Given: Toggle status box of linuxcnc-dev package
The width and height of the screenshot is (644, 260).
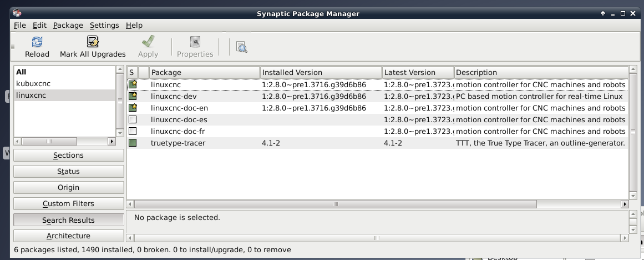Looking at the screenshot, I should click(x=133, y=96).
